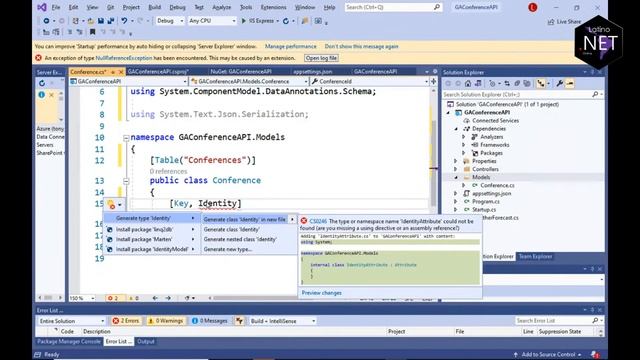Open the GAConferenceAPI.Models.Conference type dropdown

point(249,81)
